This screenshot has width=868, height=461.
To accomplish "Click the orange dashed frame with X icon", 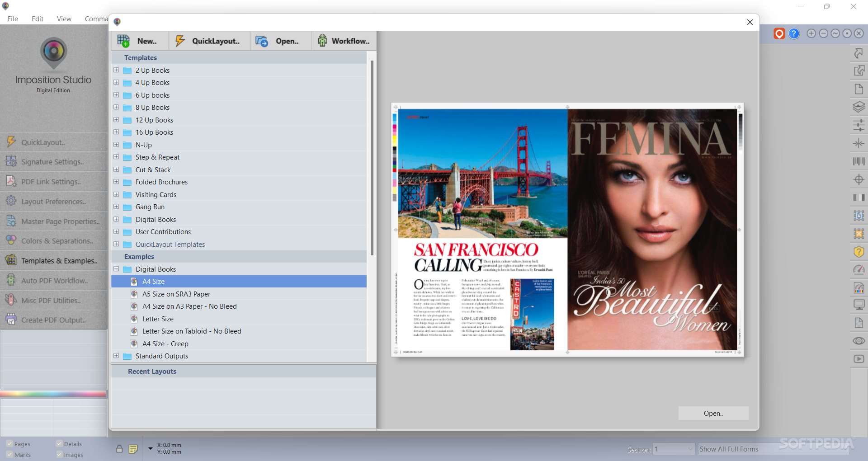I will [859, 234].
